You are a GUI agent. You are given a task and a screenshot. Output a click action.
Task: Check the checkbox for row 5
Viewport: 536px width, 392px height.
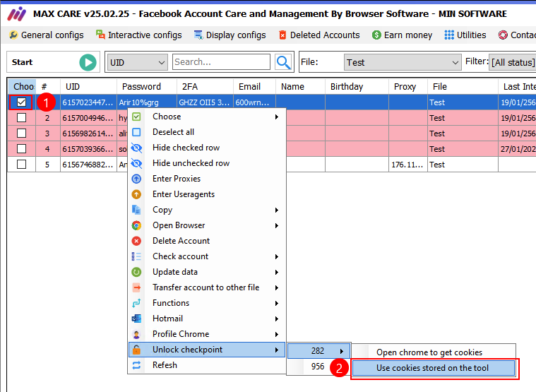[x=21, y=165]
